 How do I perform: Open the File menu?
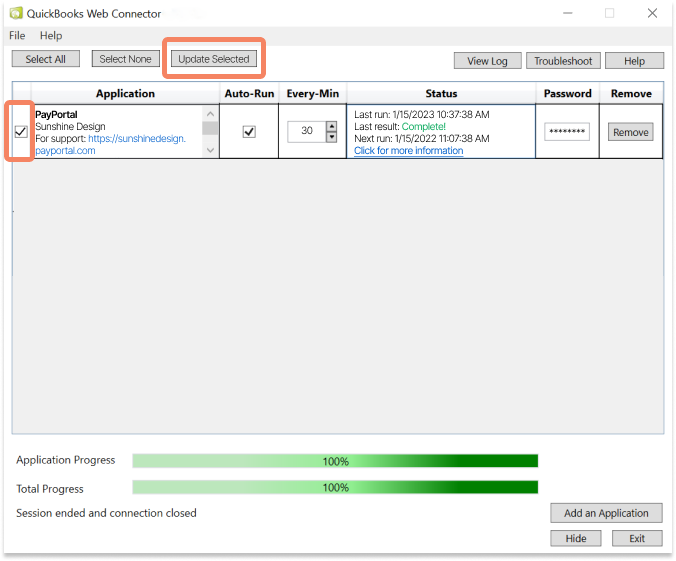[x=17, y=35]
